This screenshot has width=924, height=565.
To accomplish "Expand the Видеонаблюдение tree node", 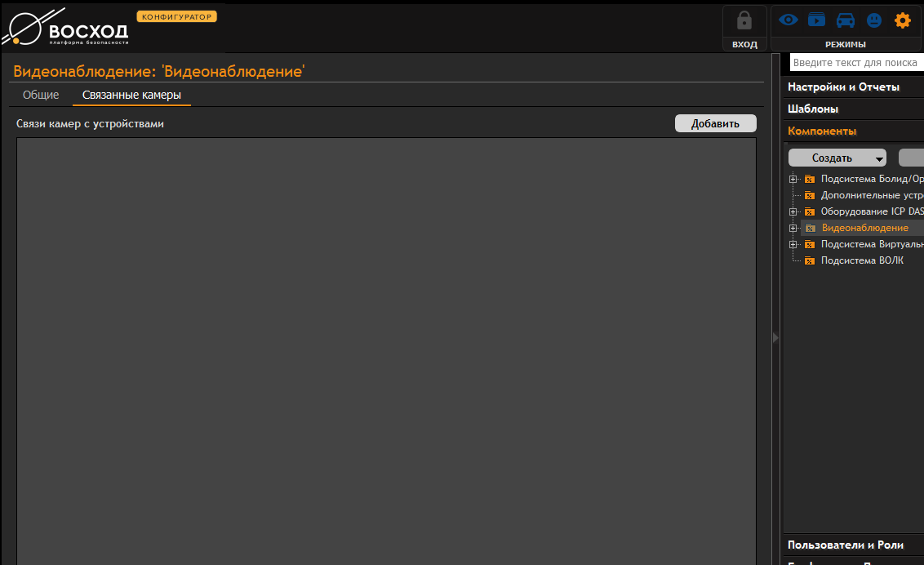I will pos(793,229).
